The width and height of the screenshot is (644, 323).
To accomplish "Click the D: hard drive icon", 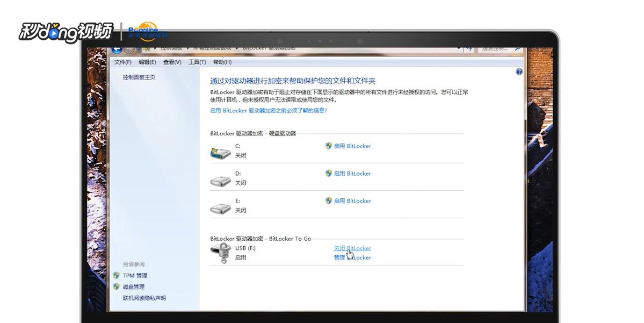I will (221, 181).
